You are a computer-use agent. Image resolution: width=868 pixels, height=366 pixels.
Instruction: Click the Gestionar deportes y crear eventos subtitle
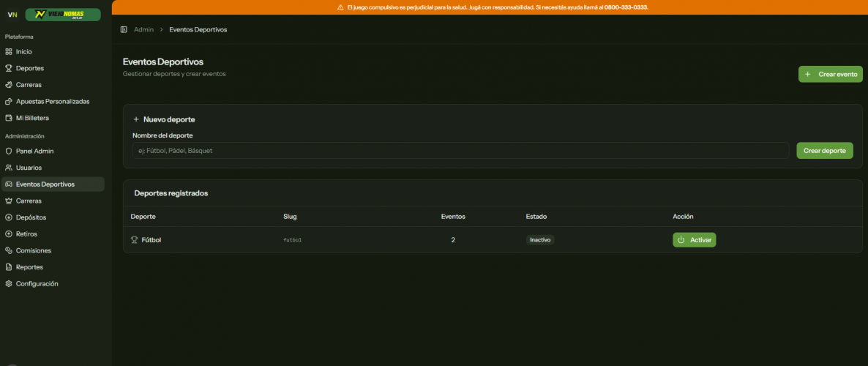(174, 74)
